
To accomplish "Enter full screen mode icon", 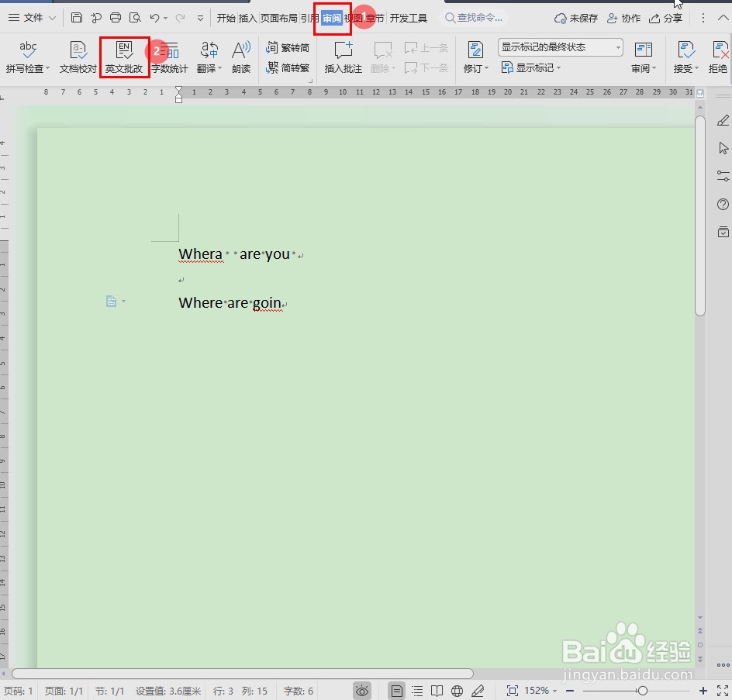I will [723, 691].
